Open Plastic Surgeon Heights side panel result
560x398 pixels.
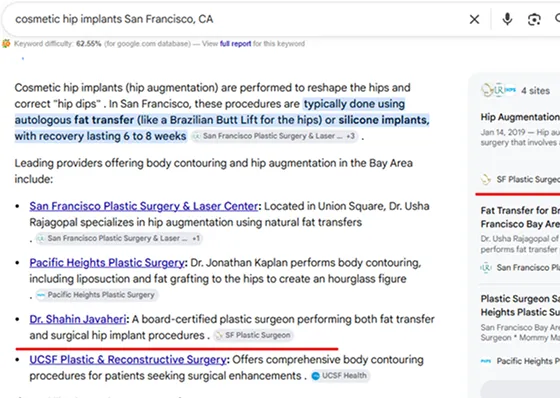pos(520,305)
